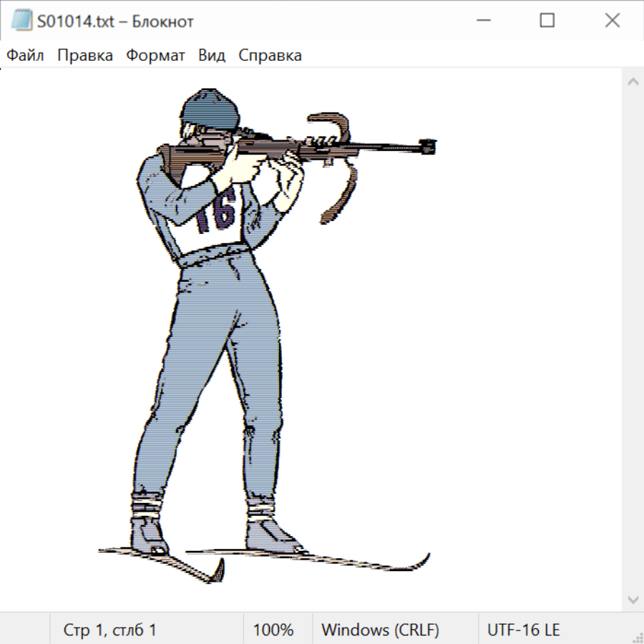644x644 pixels.
Task: Open the Файл menu
Action: 26,56
